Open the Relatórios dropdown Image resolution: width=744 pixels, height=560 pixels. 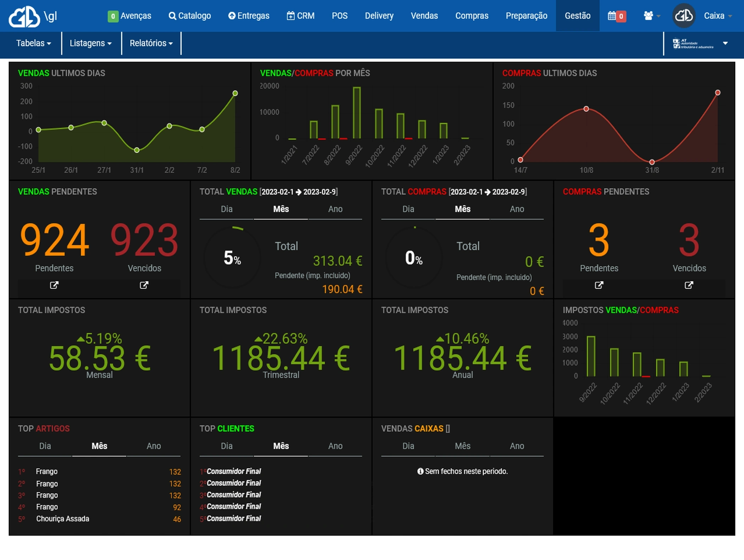[151, 43]
